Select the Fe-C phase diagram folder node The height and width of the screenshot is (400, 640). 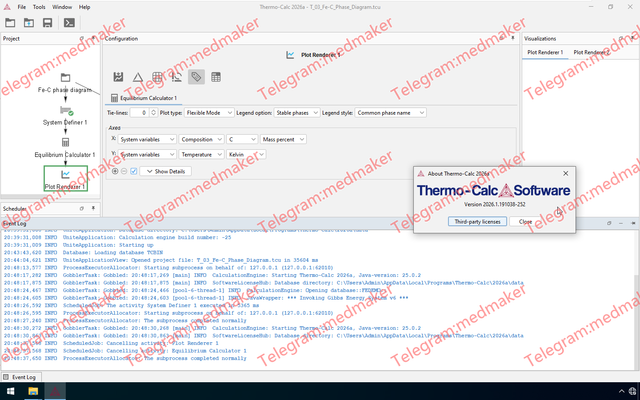65,83
